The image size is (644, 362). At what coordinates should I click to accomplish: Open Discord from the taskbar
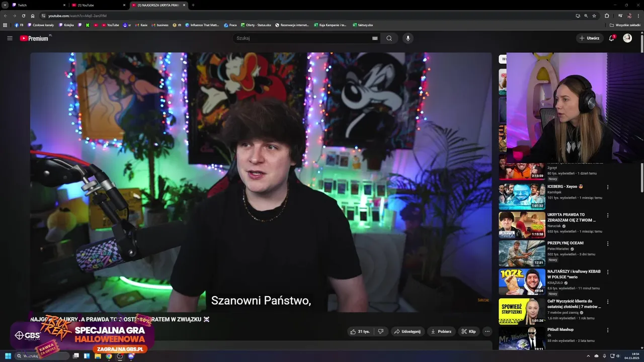[x=131, y=356]
